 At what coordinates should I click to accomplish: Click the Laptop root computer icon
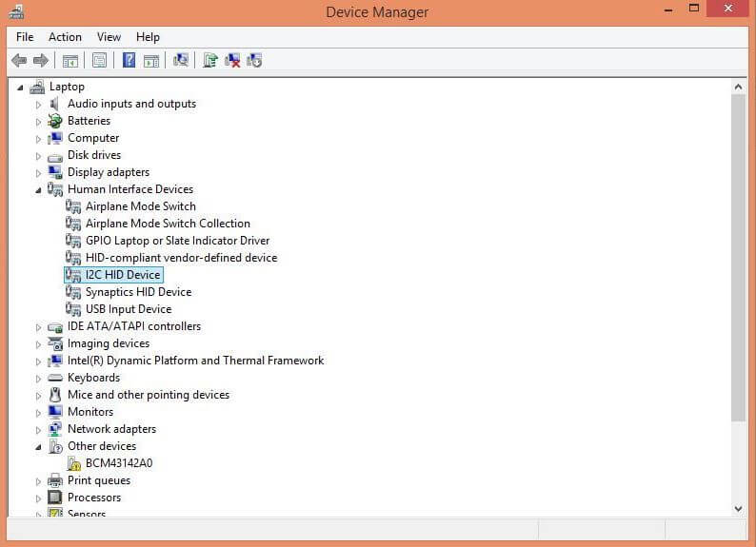click(x=37, y=87)
